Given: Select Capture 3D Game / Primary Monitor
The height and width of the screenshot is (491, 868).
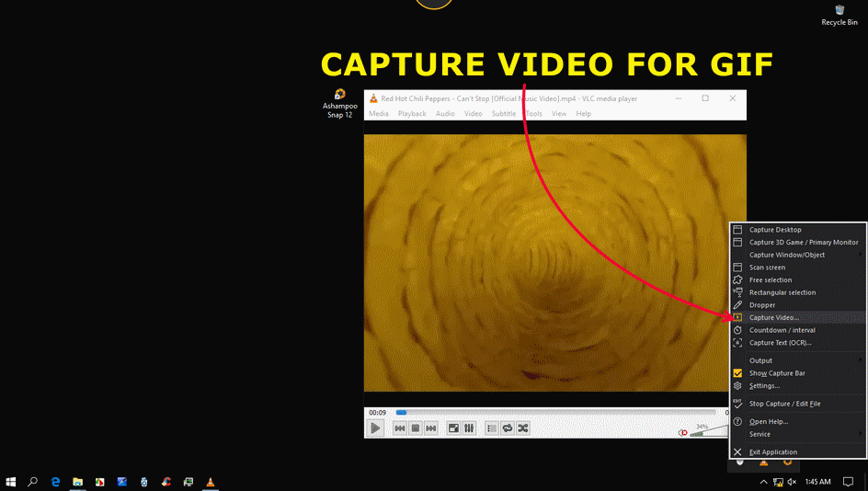Looking at the screenshot, I should [x=798, y=243].
